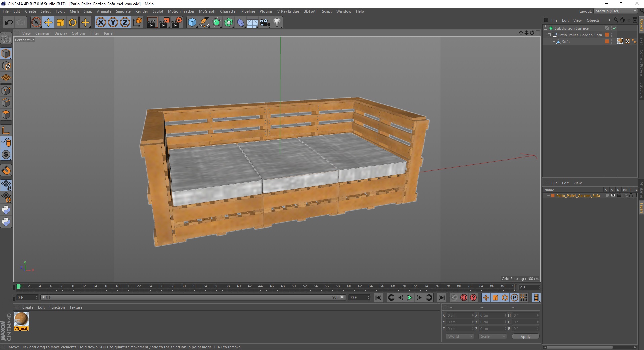644x350 pixels.
Task: Switch to Polygons mode
Action: [6, 115]
